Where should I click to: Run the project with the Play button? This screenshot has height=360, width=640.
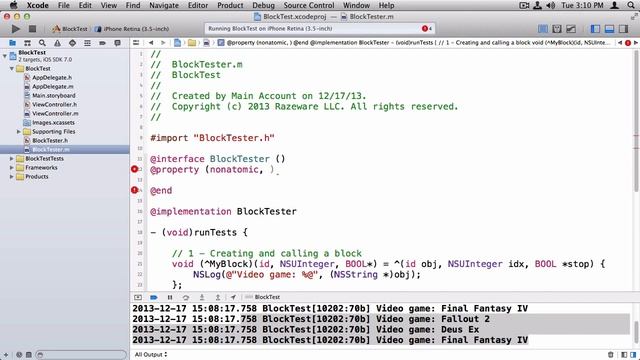click(16, 29)
